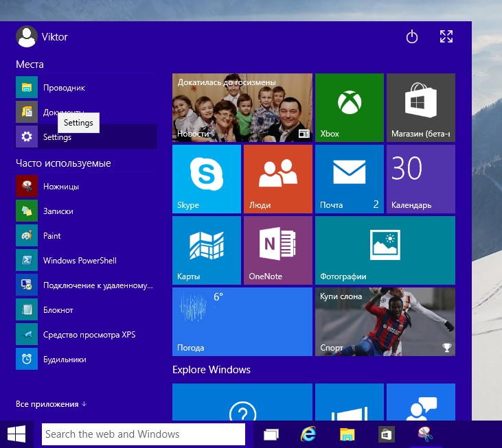Open the Карты maps tile
502x448 pixels.
(x=207, y=250)
